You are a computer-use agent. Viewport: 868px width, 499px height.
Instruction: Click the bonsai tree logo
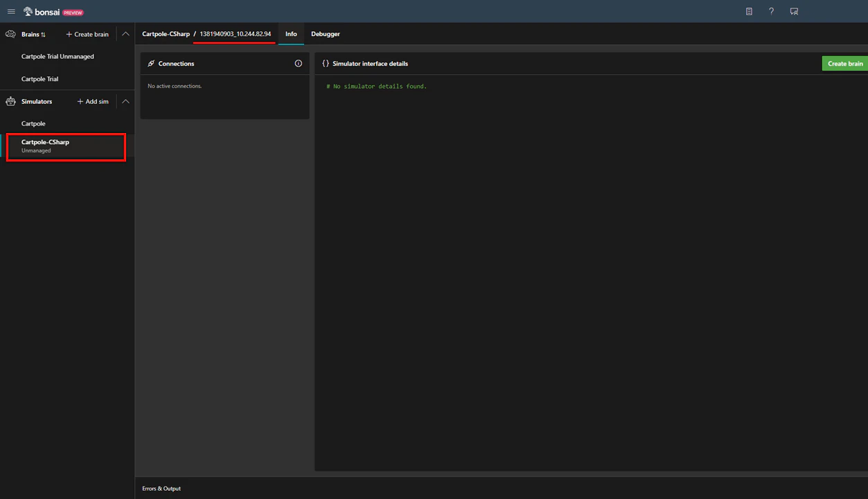pyautogui.click(x=28, y=11)
